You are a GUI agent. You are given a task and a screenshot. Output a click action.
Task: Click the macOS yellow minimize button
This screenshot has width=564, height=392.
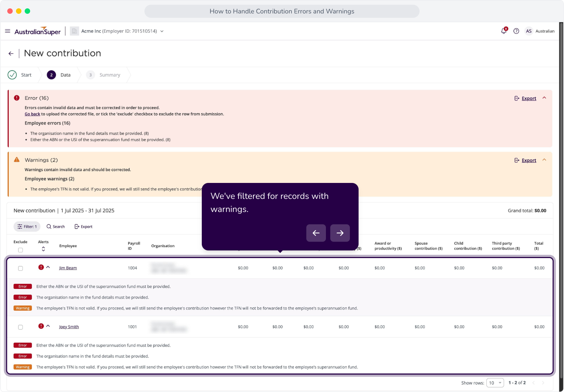coord(19,11)
